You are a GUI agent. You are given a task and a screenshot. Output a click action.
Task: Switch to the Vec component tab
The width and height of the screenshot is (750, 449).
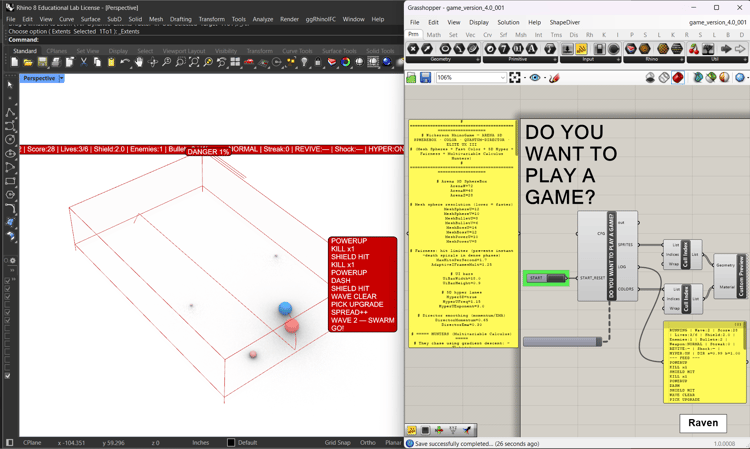(x=470, y=35)
